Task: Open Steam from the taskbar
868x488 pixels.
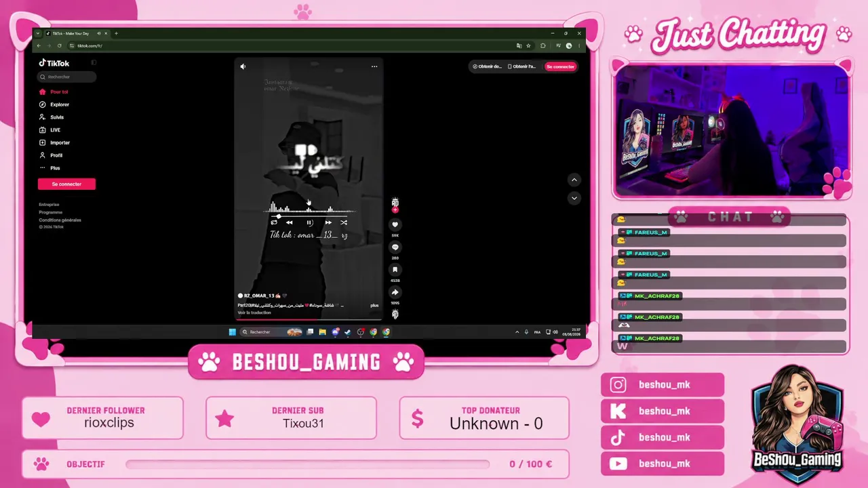Action: [x=348, y=332]
